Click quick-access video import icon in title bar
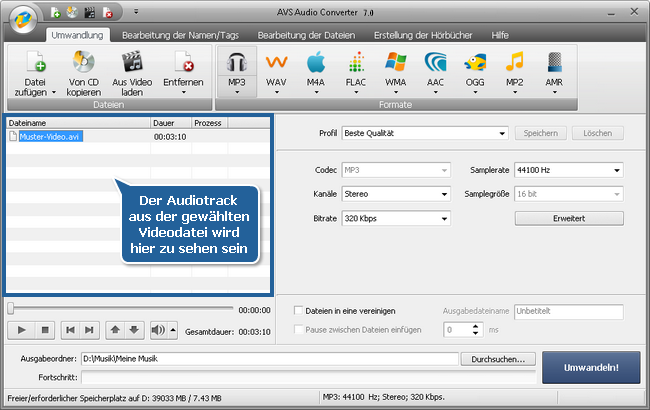Viewport: 650px width, 410px height. [90, 13]
